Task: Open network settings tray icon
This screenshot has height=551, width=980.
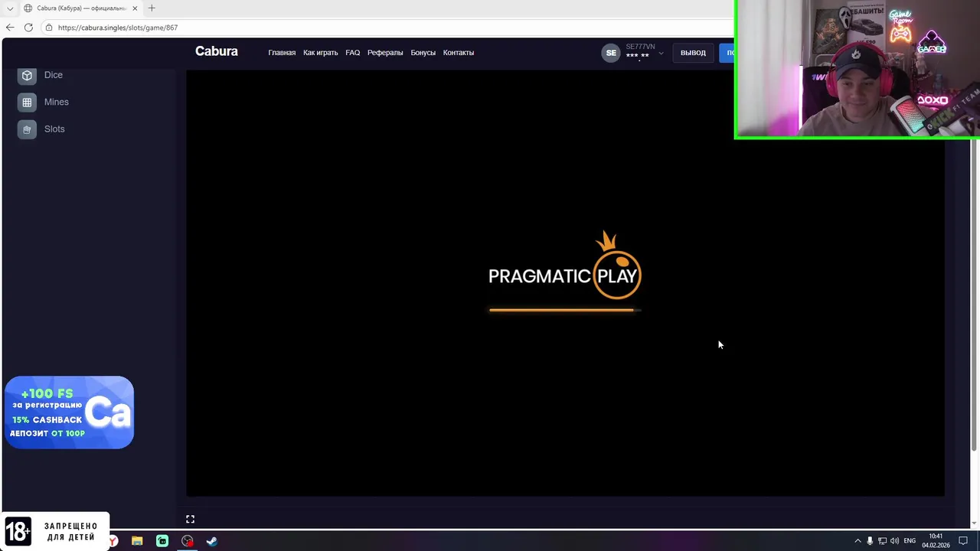Action: coord(882,541)
